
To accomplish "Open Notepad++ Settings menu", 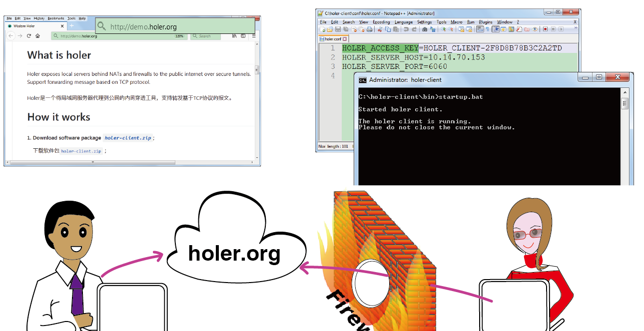I will tap(425, 22).
